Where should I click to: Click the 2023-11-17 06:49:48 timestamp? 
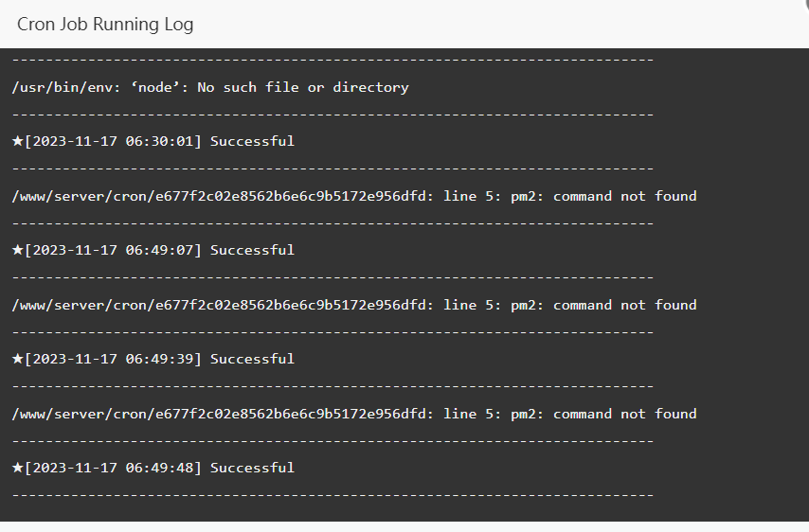tap(113, 468)
